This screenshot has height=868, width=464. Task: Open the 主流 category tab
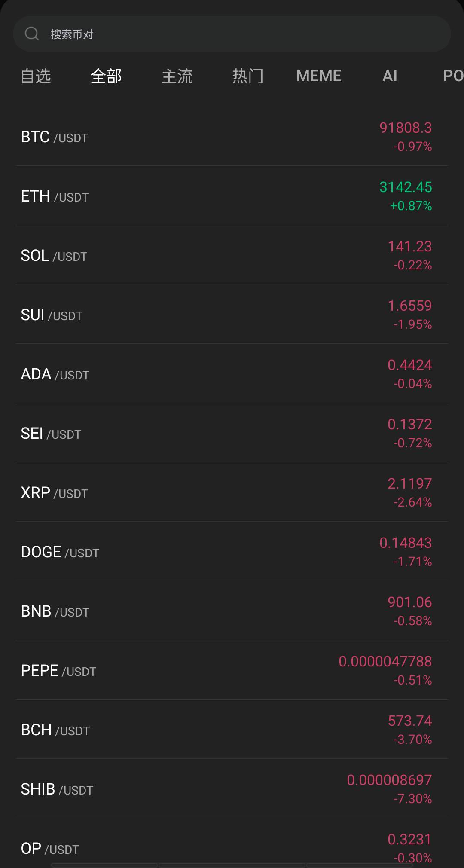177,76
